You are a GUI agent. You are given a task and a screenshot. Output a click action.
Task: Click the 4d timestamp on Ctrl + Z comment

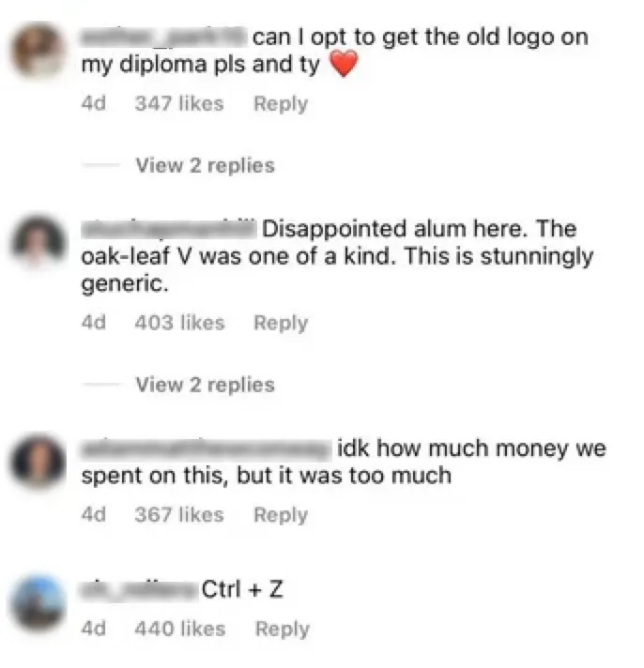pos(94,629)
